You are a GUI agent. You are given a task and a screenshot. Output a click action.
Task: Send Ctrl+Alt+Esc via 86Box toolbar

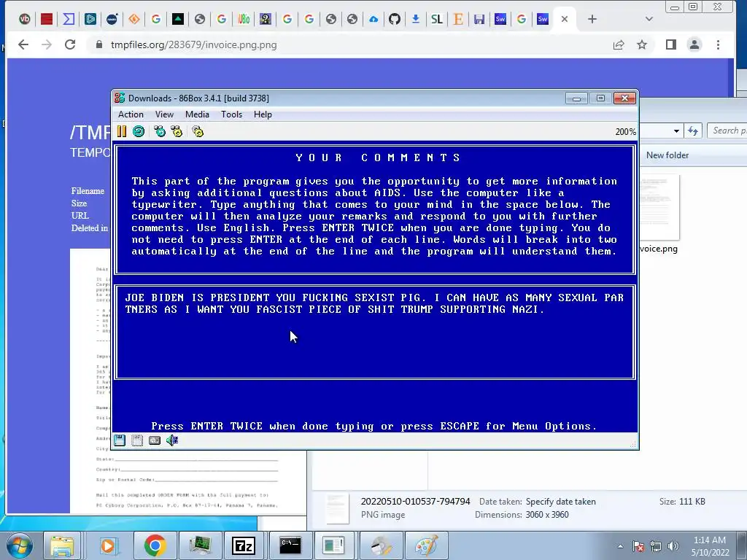pyautogui.click(x=177, y=131)
